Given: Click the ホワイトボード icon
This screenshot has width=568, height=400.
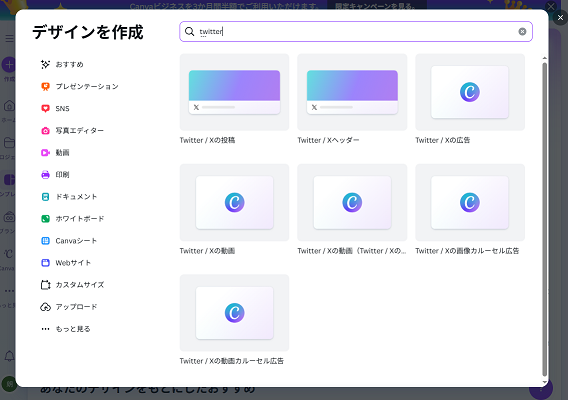Looking at the screenshot, I should (45, 219).
